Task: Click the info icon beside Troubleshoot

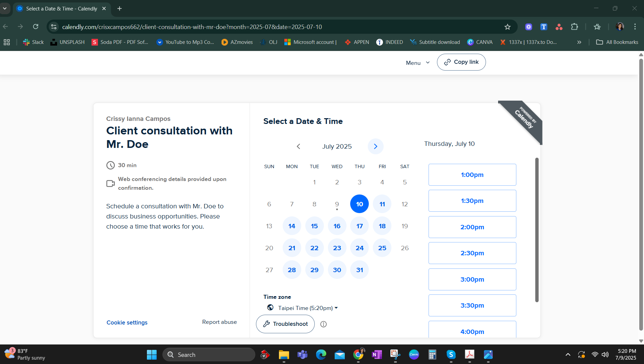Action: pyautogui.click(x=323, y=324)
